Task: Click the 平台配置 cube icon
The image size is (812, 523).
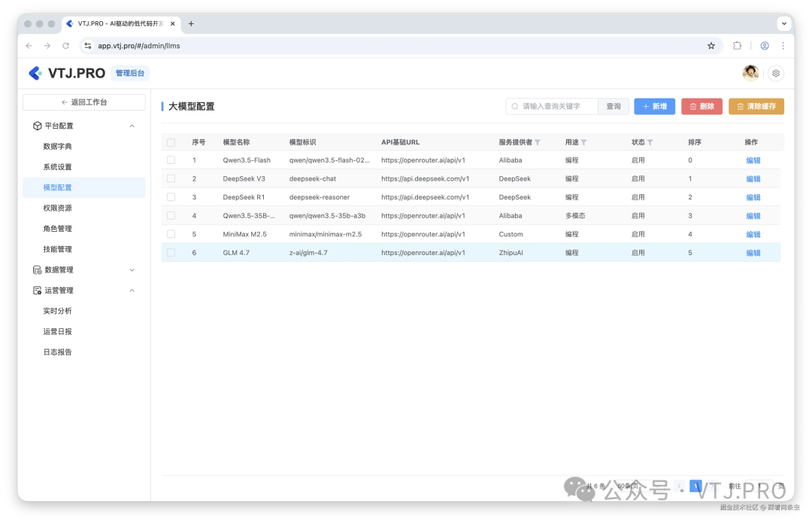Action: [x=38, y=126]
